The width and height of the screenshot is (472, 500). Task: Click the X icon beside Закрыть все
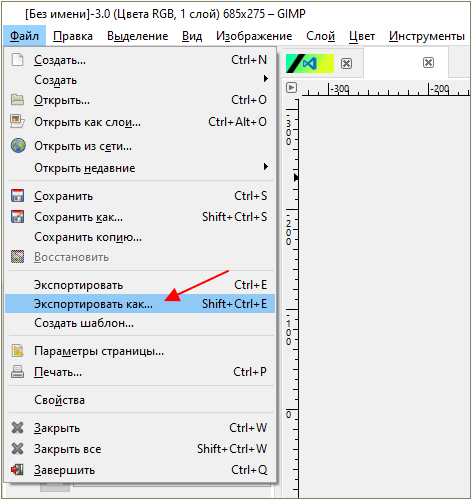click(17, 449)
